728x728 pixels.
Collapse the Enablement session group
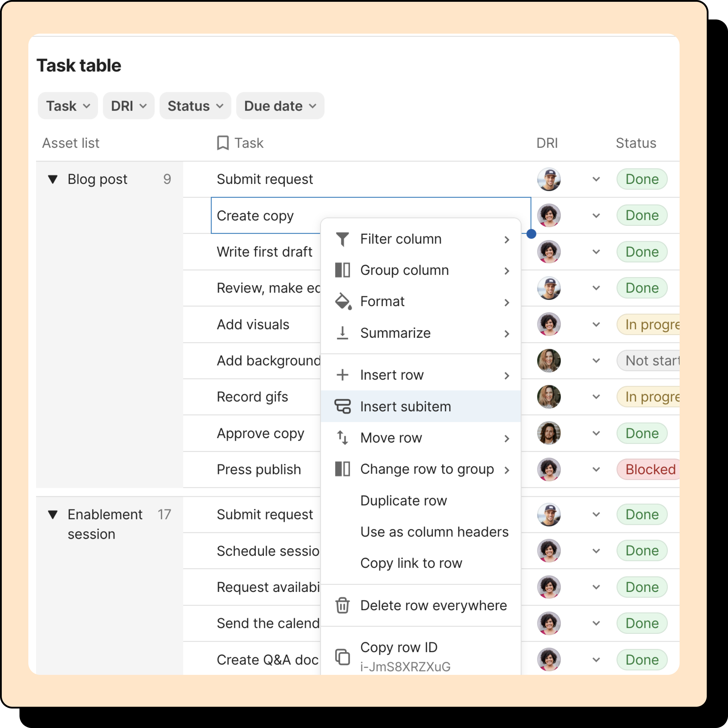pos(53,514)
